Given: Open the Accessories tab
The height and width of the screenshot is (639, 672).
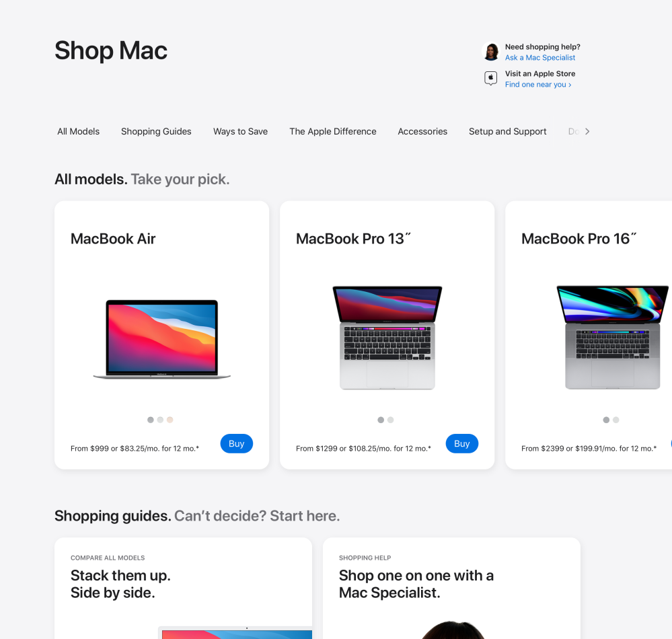Looking at the screenshot, I should pos(422,132).
